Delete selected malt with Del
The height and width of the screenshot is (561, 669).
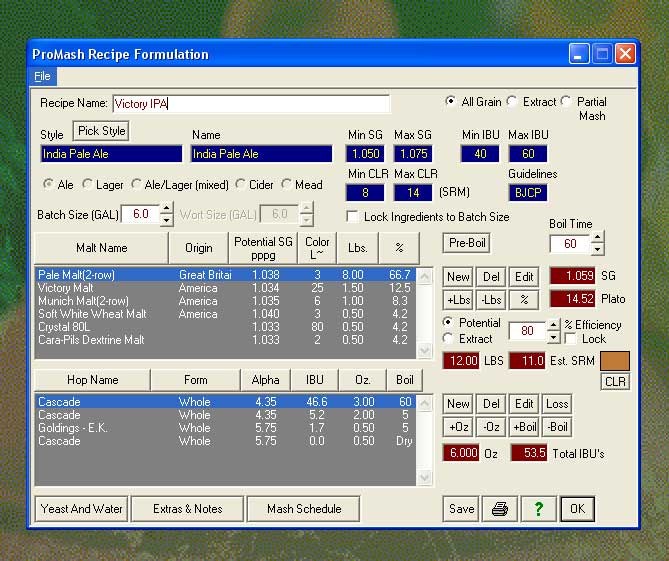pyautogui.click(x=491, y=277)
